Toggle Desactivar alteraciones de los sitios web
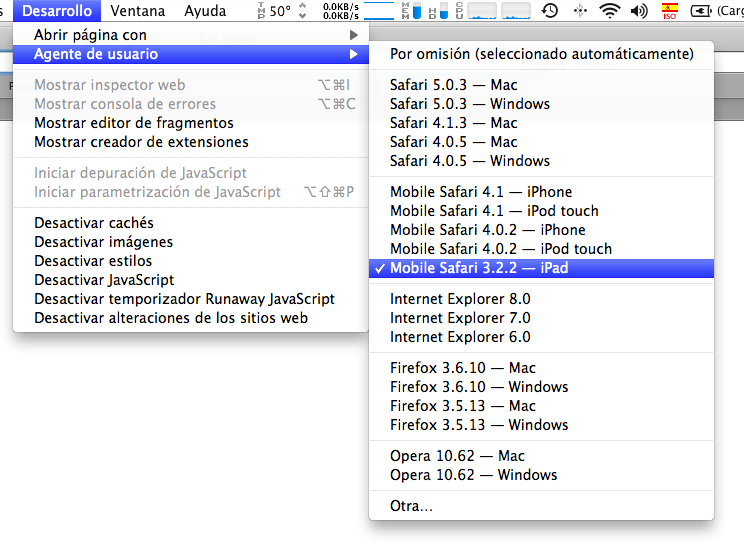This screenshot has width=744, height=545. click(x=191, y=318)
